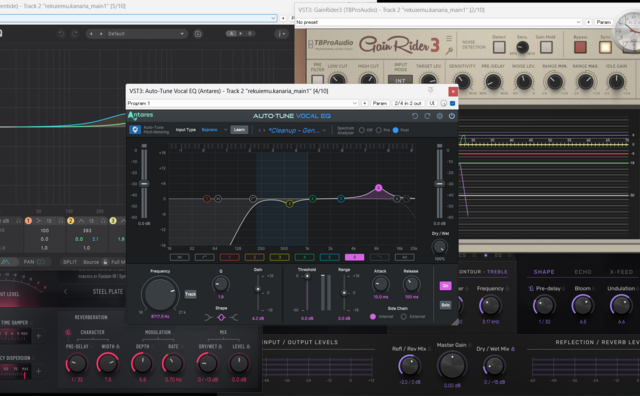Click the Solo band button
Viewport: 640px width, 396px height.
point(445,305)
